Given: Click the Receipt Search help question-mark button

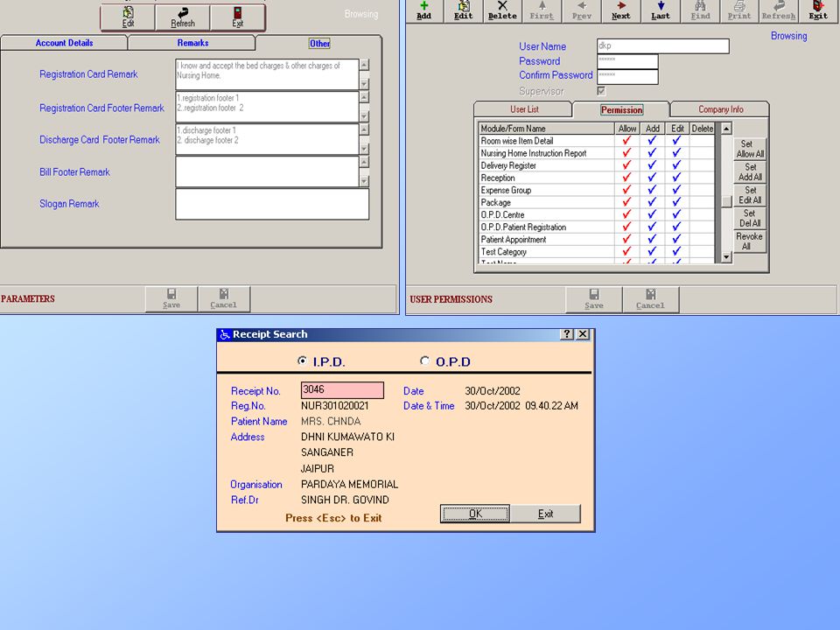Looking at the screenshot, I should click(567, 334).
